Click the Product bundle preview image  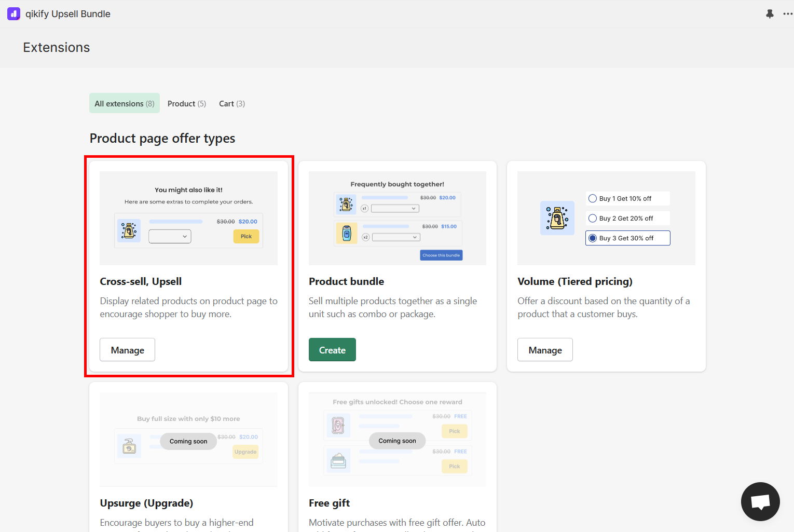[398, 218]
